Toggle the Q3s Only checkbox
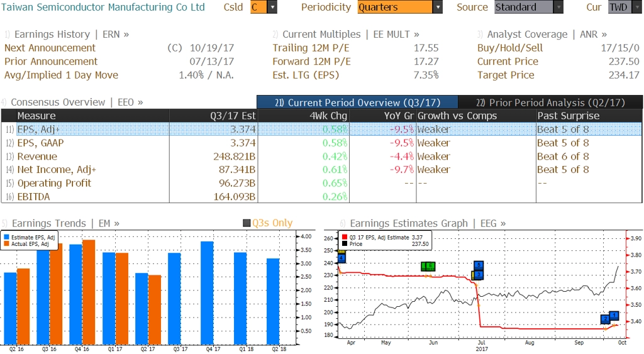 247,223
